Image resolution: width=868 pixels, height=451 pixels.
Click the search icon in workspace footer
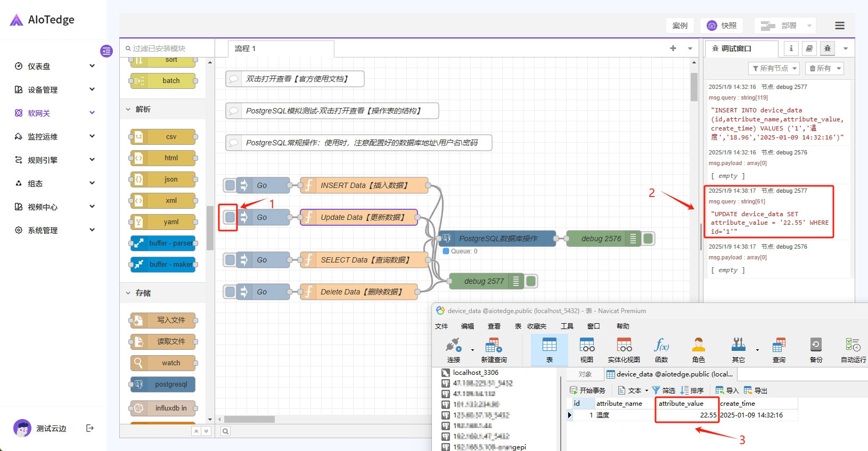[x=226, y=431]
